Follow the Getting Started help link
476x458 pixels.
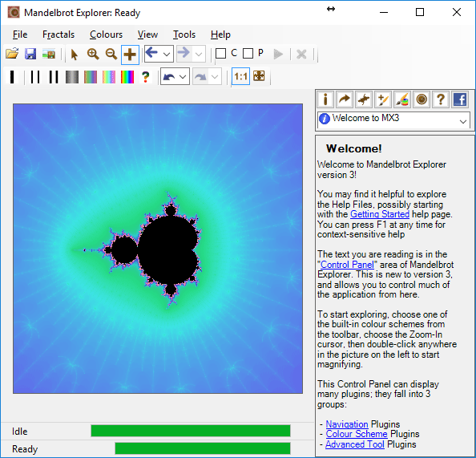click(x=380, y=214)
